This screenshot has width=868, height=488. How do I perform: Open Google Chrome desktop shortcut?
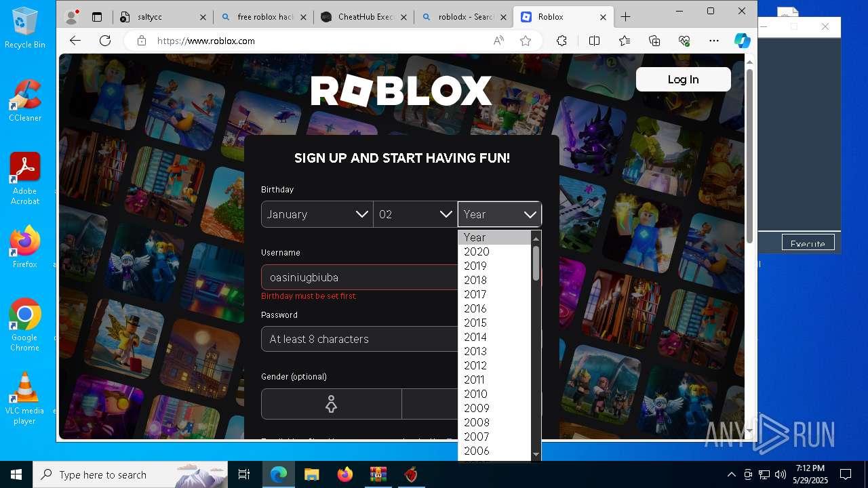pyautogui.click(x=25, y=325)
